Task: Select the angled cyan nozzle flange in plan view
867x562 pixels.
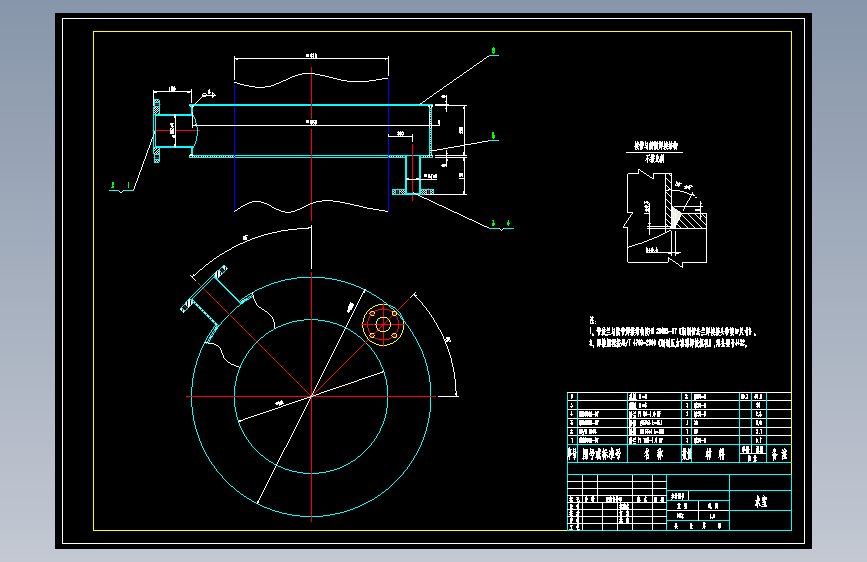Action: pos(204,289)
